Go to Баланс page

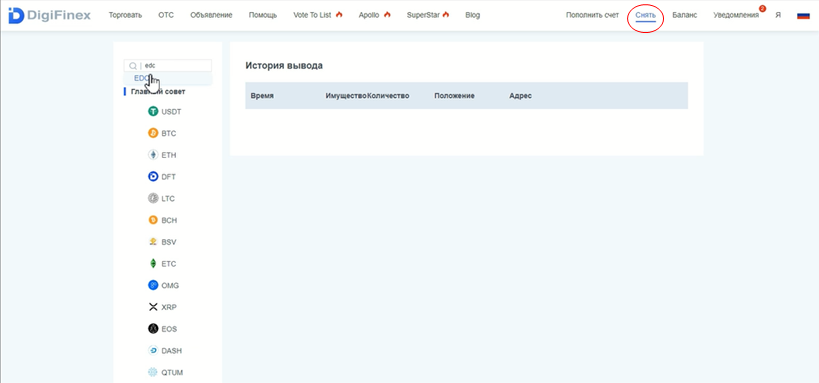(x=685, y=15)
